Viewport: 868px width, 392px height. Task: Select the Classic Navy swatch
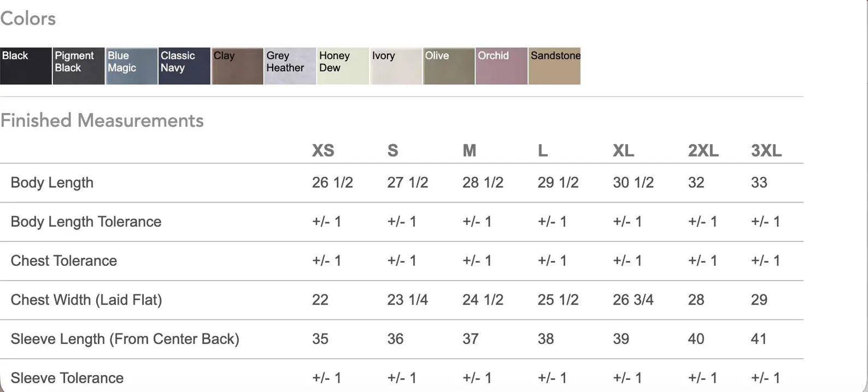point(184,66)
